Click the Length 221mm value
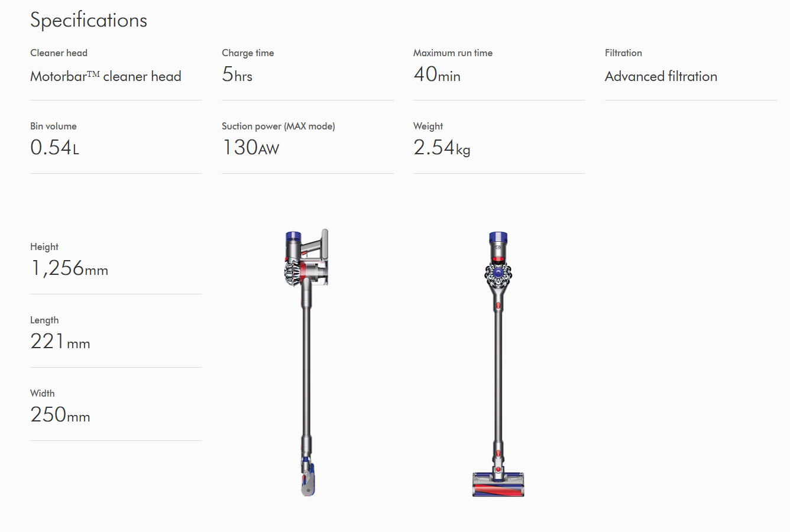This screenshot has width=790, height=532. click(x=60, y=342)
